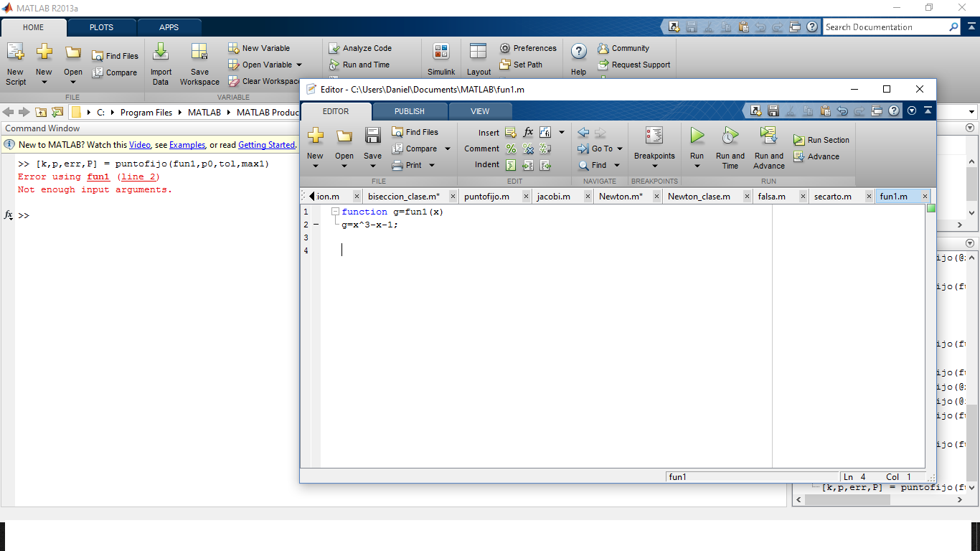The width and height of the screenshot is (980, 551).
Task: Switch to puntofijo.m document tab
Action: [486, 196]
